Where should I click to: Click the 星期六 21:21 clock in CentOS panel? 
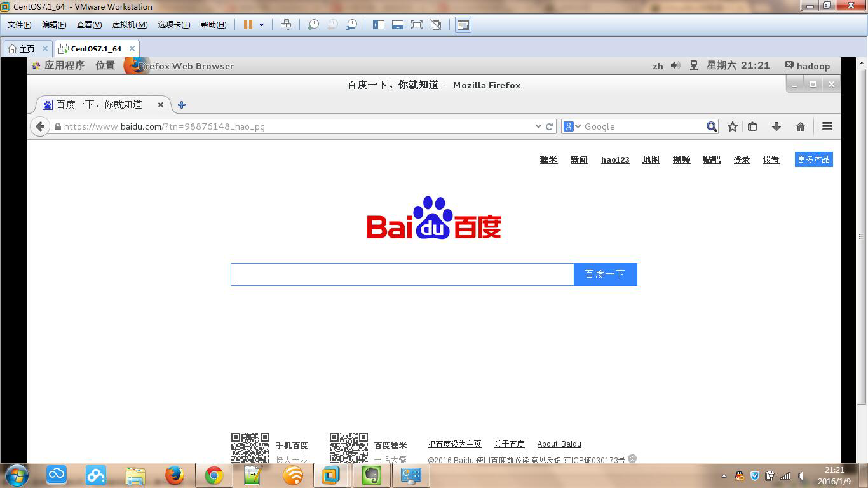(x=738, y=65)
